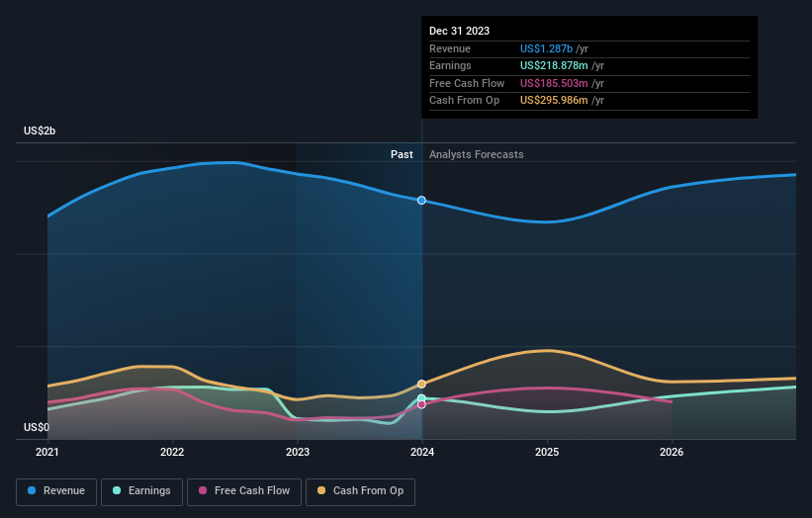Select the orange cash from op marker at 2024
This screenshot has height=518, width=812.
(421, 384)
